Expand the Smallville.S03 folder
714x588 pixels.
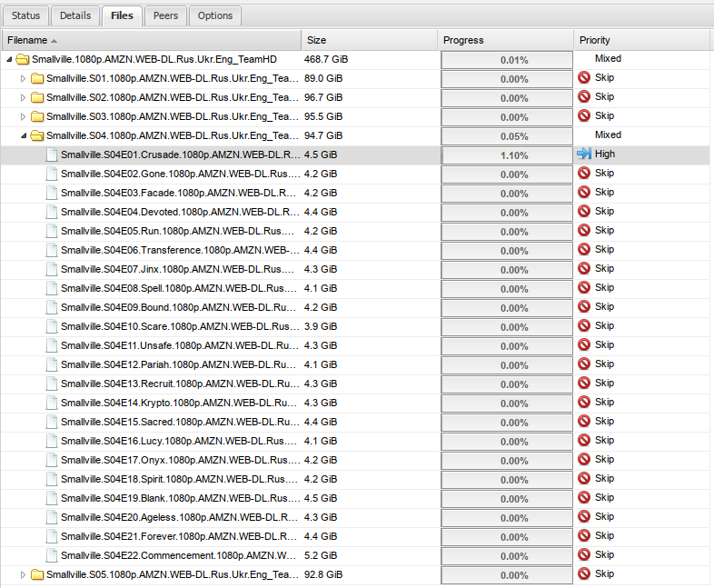[24, 116]
